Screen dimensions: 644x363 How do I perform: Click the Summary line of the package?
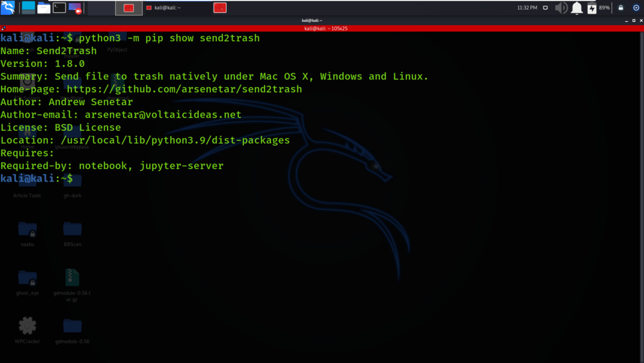point(214,77)
